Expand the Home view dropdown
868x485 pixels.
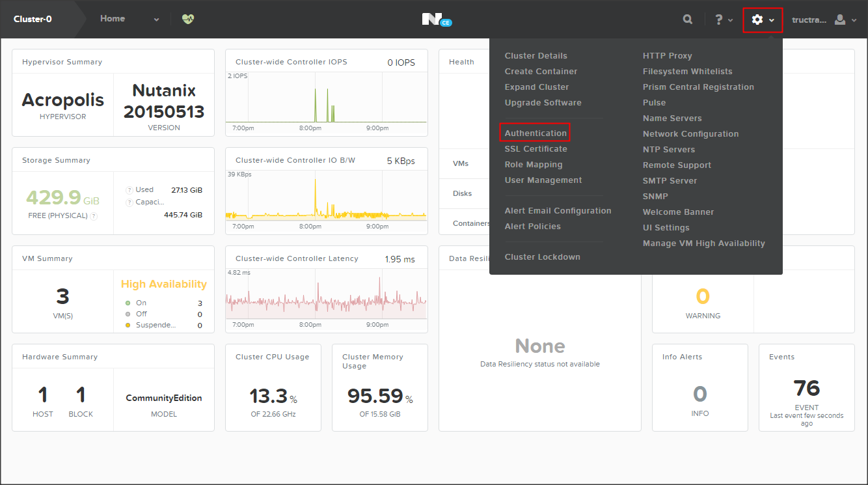[x=156, y=20]
